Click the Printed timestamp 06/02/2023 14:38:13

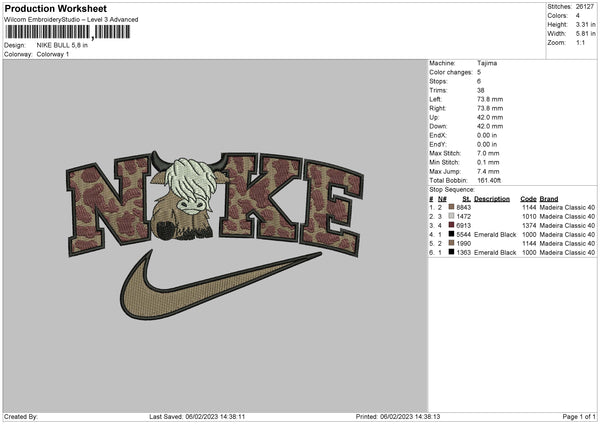pos(410,417)
